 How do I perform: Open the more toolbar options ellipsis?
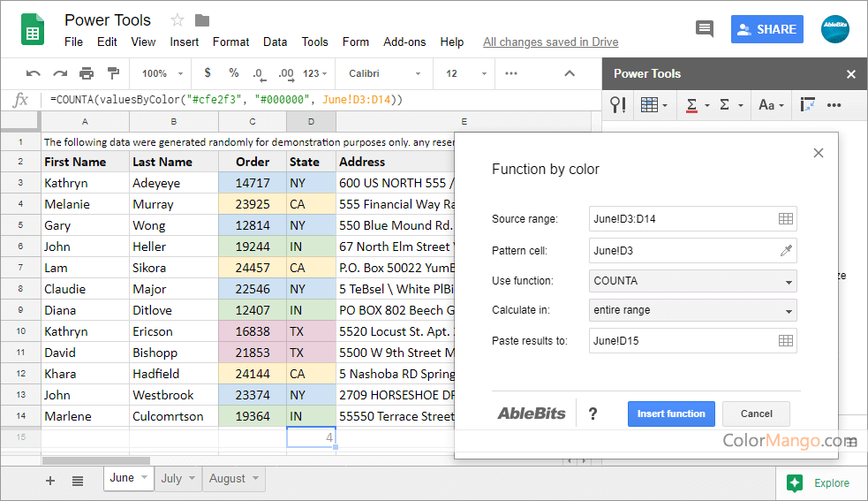click(x=511, y=73)
